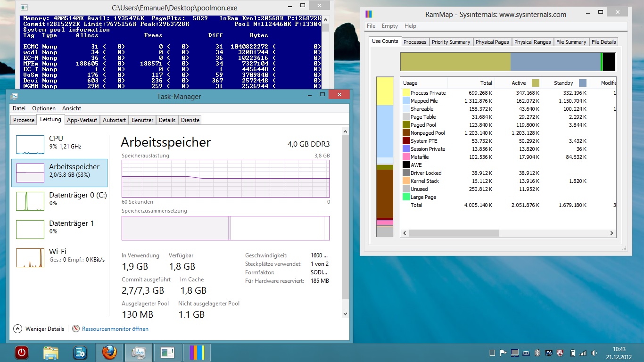This screenshot has width=644, height=362.
Task: Click the touch keyboard icon in the tray
Action: coord(515,353)
